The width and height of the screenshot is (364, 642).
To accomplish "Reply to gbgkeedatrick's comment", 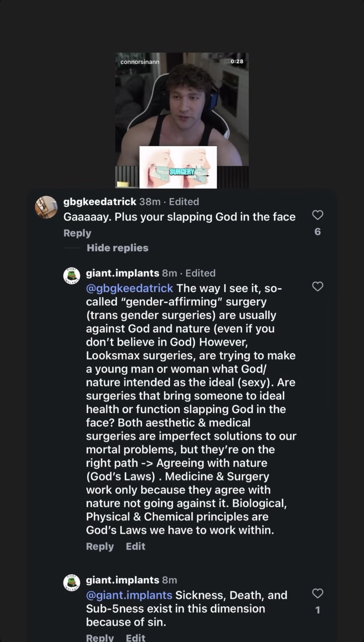I will (77, 233).
